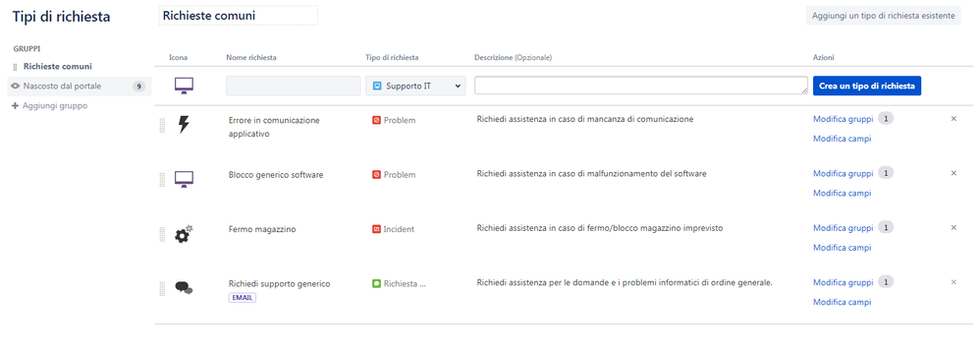This screenshot has width=980, height=354.
Task: Click the red Problem icon in Blocco generico software row
Action: [x=376, y=174]
